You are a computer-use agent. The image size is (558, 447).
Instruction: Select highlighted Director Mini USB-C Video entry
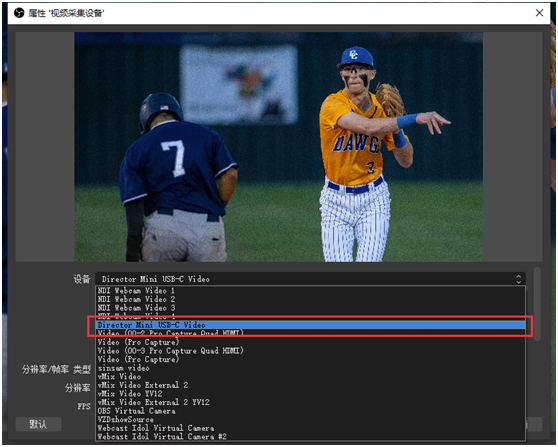click(310, 325)
